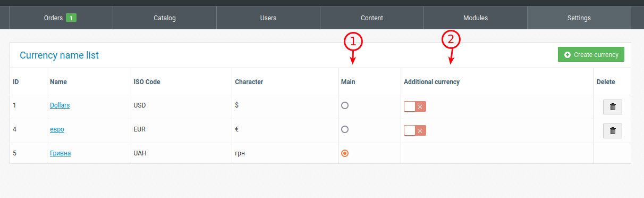Set Dollars as main currency

click(345, 105)
